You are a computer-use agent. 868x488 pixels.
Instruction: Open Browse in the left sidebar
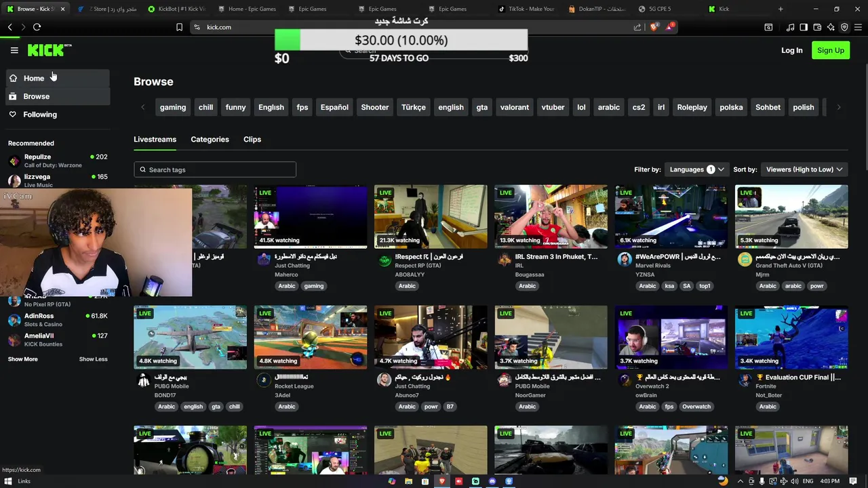pyautogui.click(x=58, y=96)
